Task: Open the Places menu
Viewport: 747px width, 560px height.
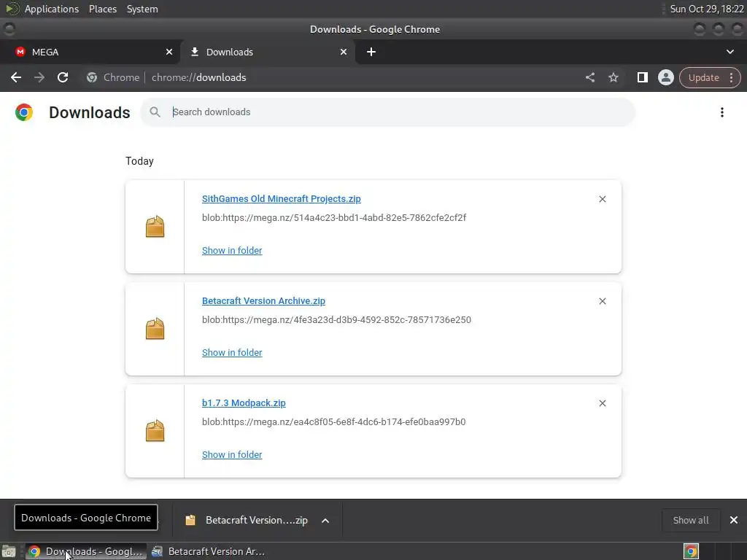Action: [x=102, y=9]
